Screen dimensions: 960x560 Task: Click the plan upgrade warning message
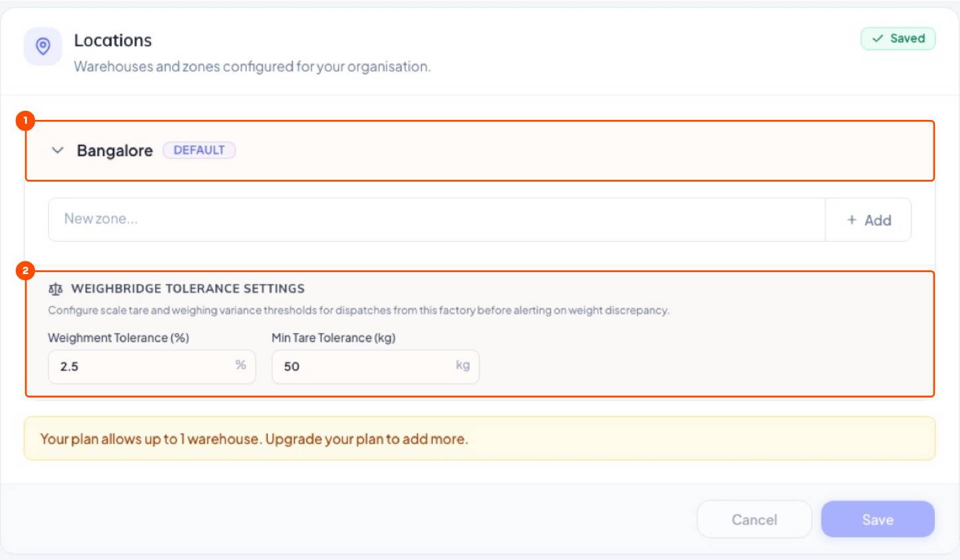[x=479, y=439]
